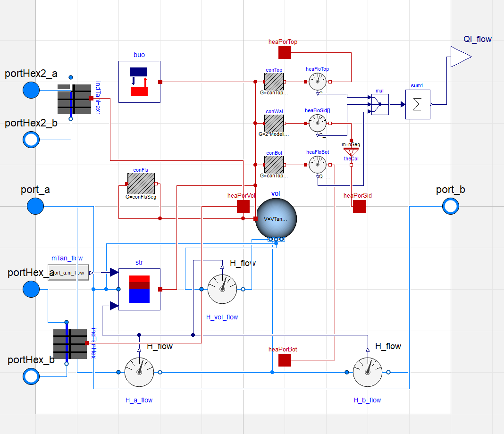Click the str stratifier block
This screenshot has width=504, height=434.
140,289
